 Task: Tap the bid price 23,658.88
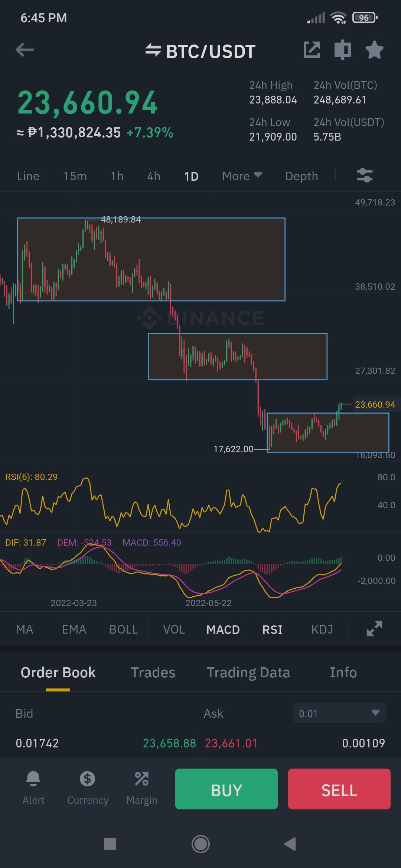pos(169,743)
